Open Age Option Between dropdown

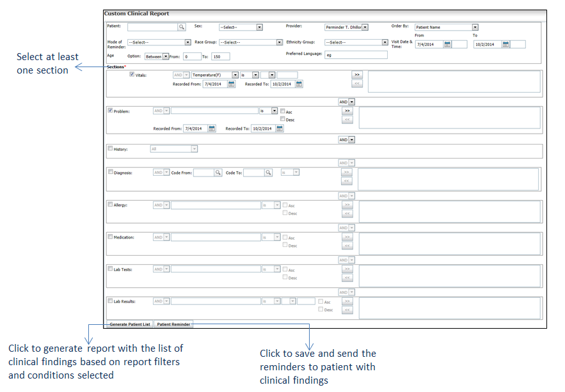coord(157,56)
